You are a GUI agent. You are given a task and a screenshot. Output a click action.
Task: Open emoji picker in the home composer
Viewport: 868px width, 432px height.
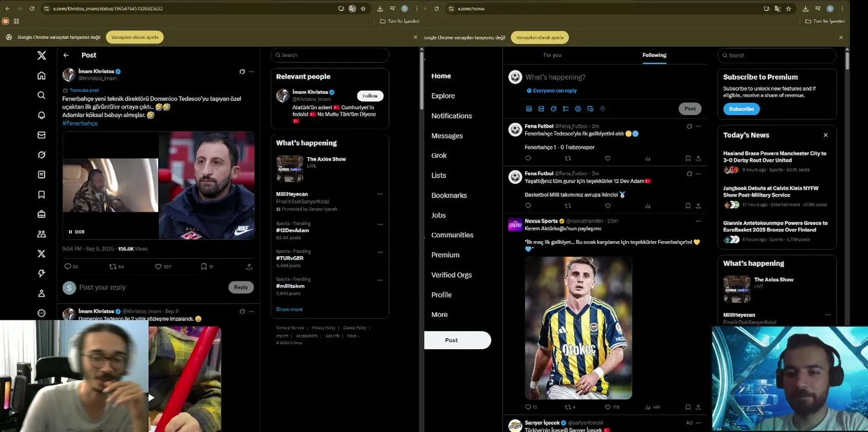pos(578,109)
